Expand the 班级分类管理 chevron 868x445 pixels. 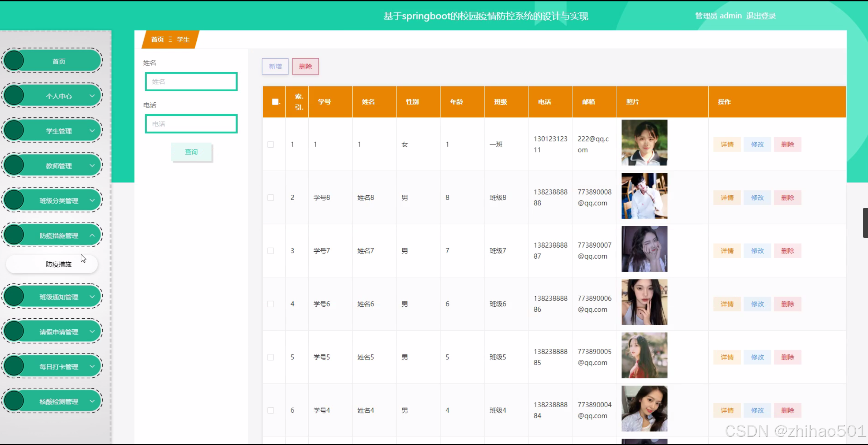click(x=92, y=200)
